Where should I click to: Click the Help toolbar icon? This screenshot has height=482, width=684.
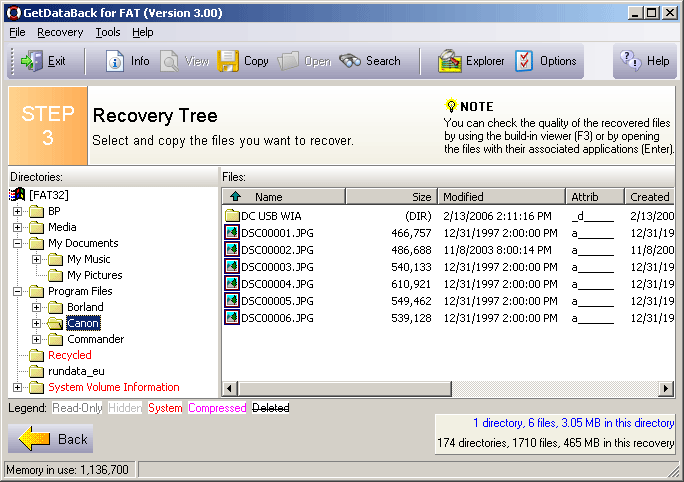(x=631, y=61)
